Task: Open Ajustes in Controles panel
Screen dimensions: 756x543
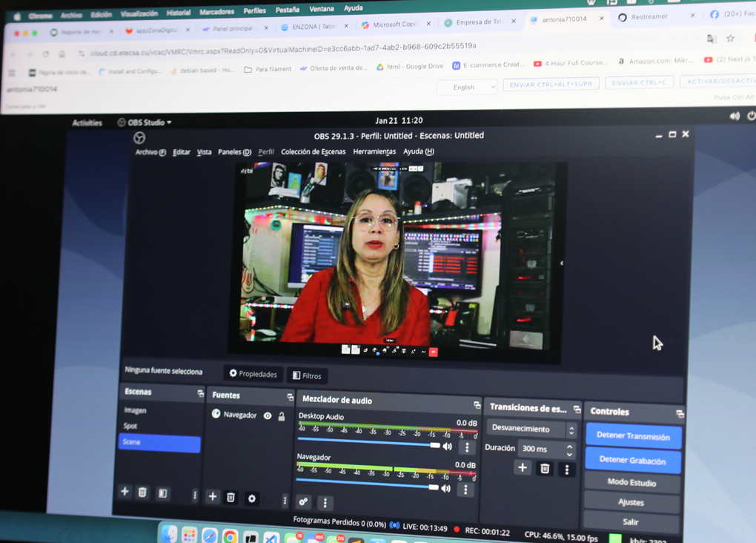Action: 631,502
